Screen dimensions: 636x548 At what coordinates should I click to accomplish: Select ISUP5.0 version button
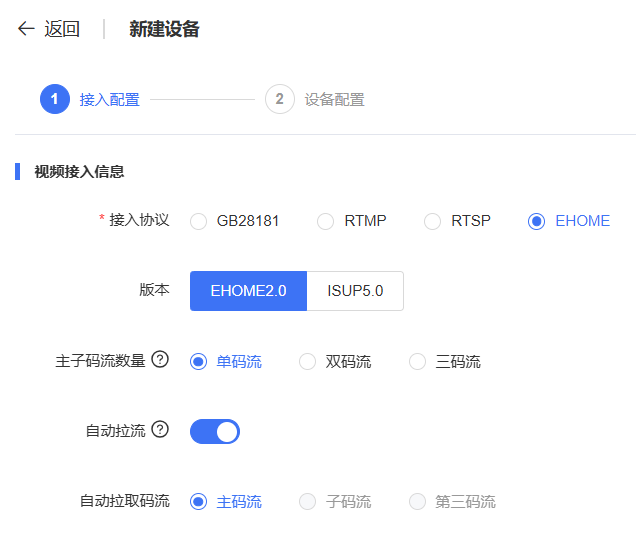click(355, 291)
